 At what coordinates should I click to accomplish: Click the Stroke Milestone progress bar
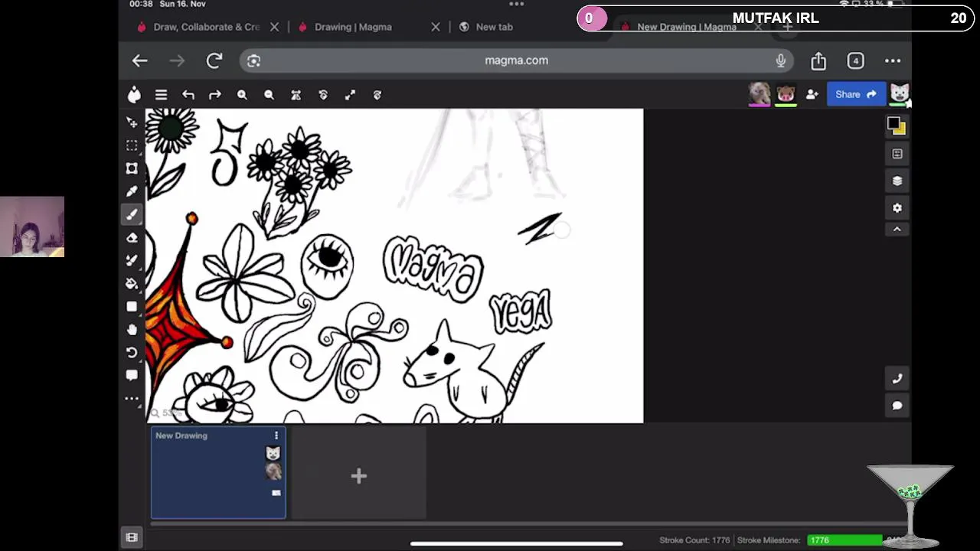pos(844,540)
